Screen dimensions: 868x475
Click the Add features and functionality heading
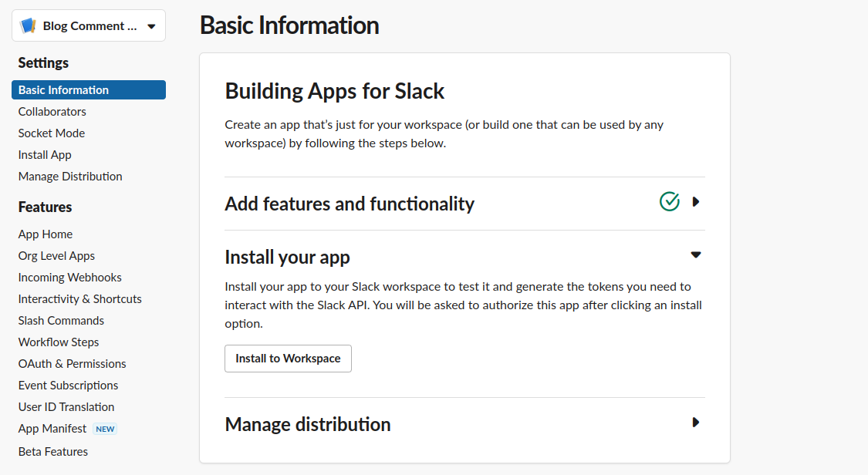point(350,204)
